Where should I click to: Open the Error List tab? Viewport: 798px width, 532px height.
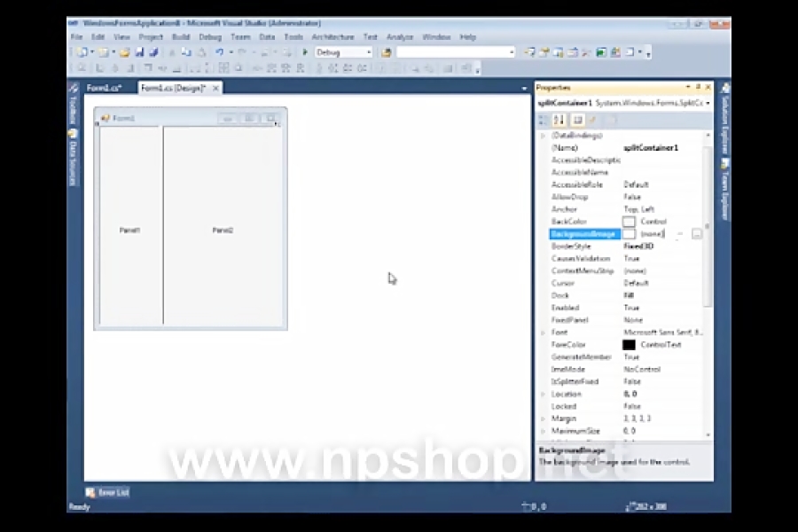click(x=107, y=492)
